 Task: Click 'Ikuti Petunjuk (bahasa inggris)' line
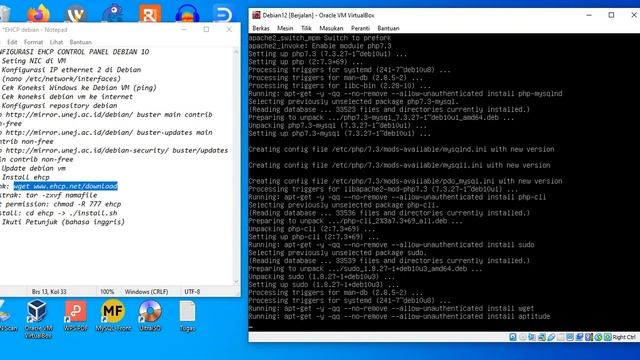coord(63,222)
